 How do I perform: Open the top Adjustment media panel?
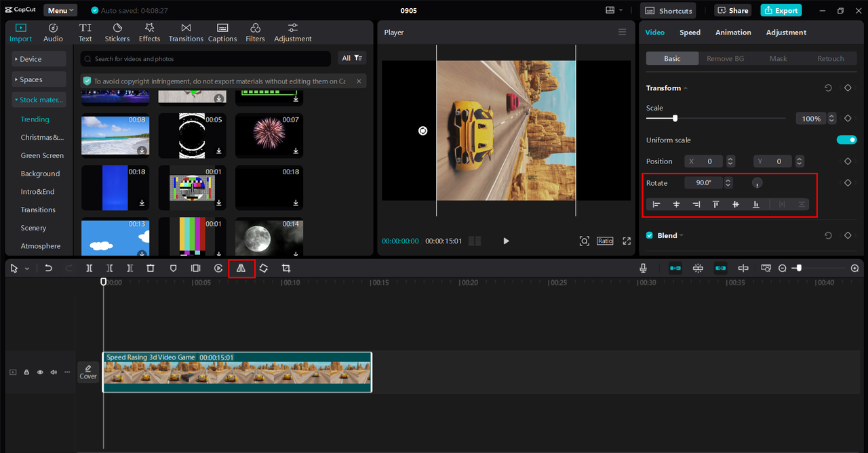click(293, 32)
